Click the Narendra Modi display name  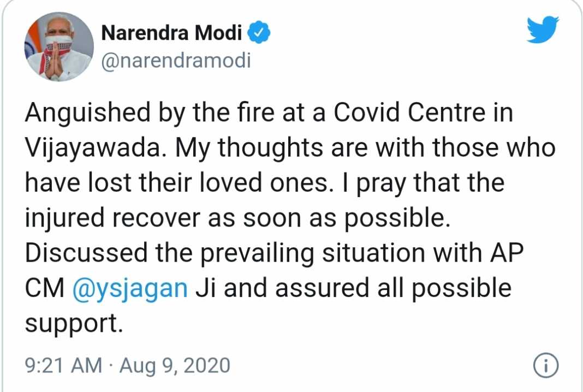click(x=171, y=33)
